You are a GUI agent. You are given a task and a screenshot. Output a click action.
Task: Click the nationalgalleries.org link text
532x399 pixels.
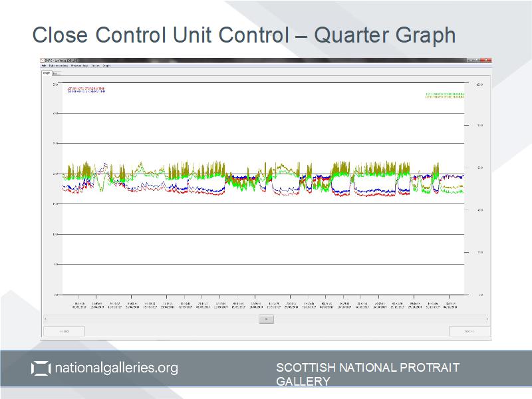(x=116, y=368)
